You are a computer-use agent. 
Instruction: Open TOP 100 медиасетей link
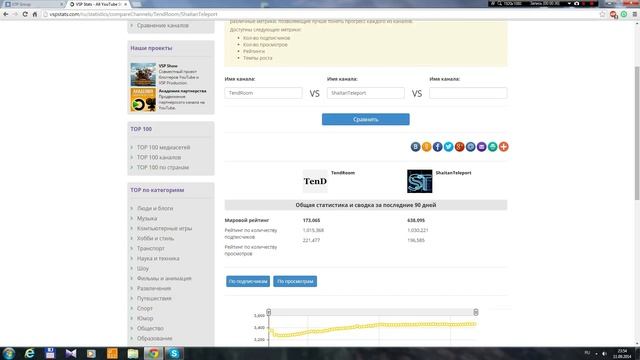[x=163, y=147]
